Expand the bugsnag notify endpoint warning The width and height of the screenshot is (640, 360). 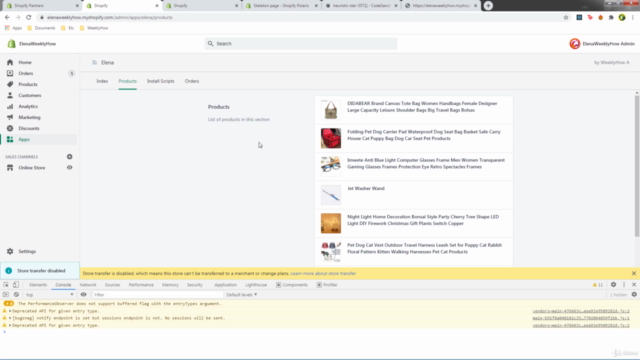pyautogui.click(x=10, y=318)
